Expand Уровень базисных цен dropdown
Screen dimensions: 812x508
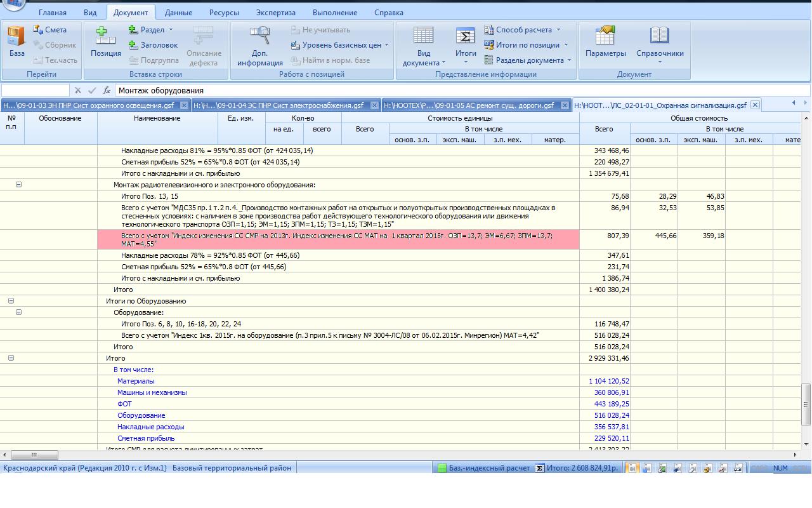(x=340, y=45)
